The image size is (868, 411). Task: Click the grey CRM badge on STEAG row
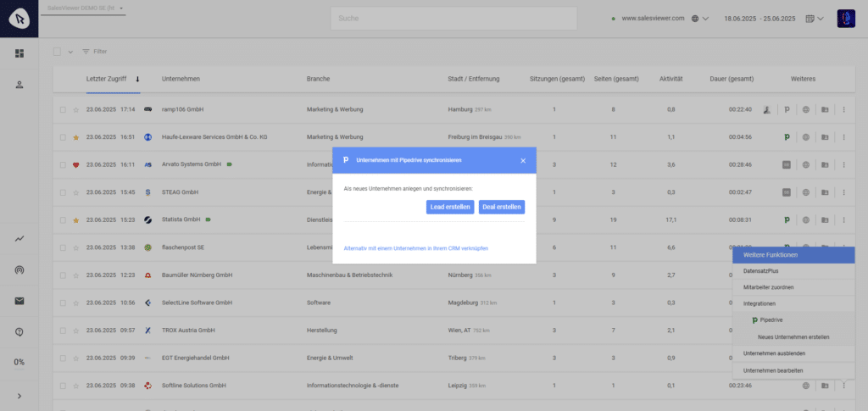[x=786, y=192]
